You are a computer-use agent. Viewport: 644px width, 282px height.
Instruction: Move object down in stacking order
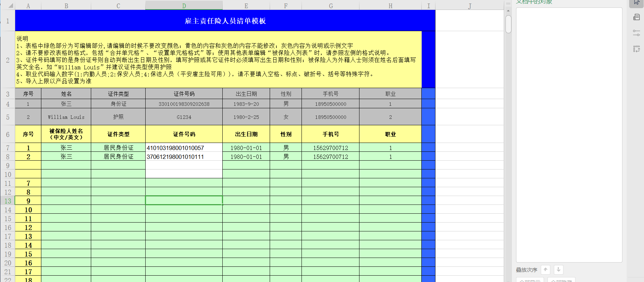point(558,270)
